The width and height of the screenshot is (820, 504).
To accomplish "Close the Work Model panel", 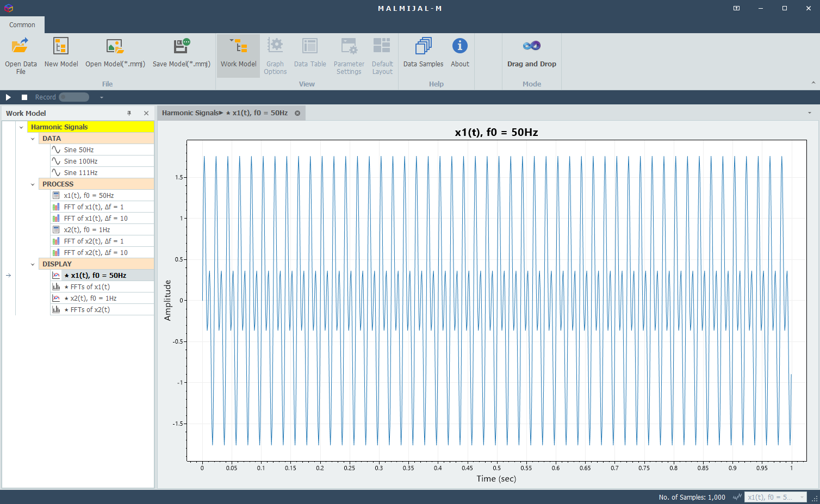I will coord(146,113).
